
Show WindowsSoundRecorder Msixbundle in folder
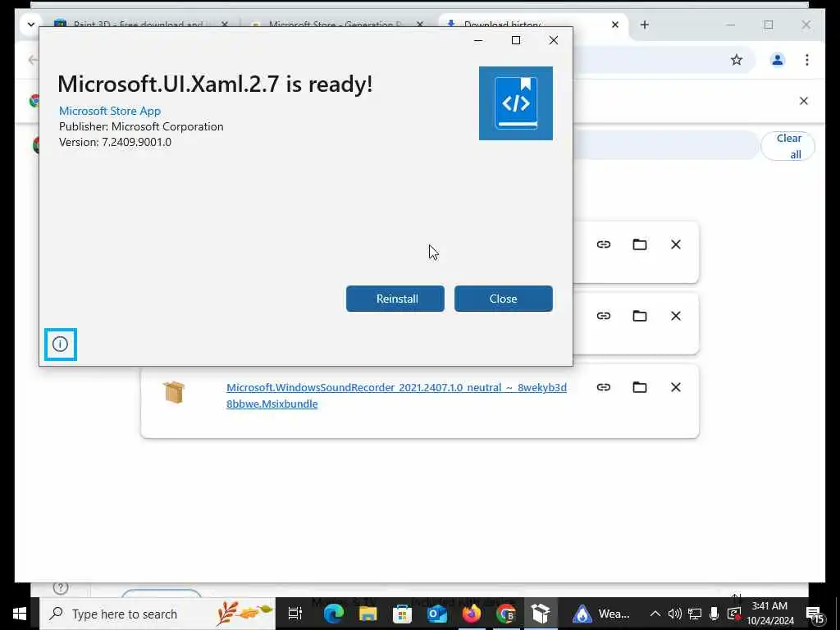640,387
